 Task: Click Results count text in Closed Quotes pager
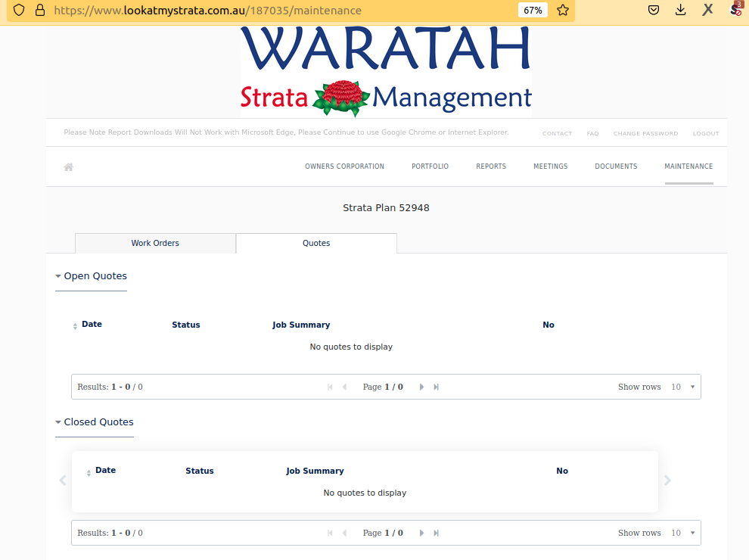(110, 534)
